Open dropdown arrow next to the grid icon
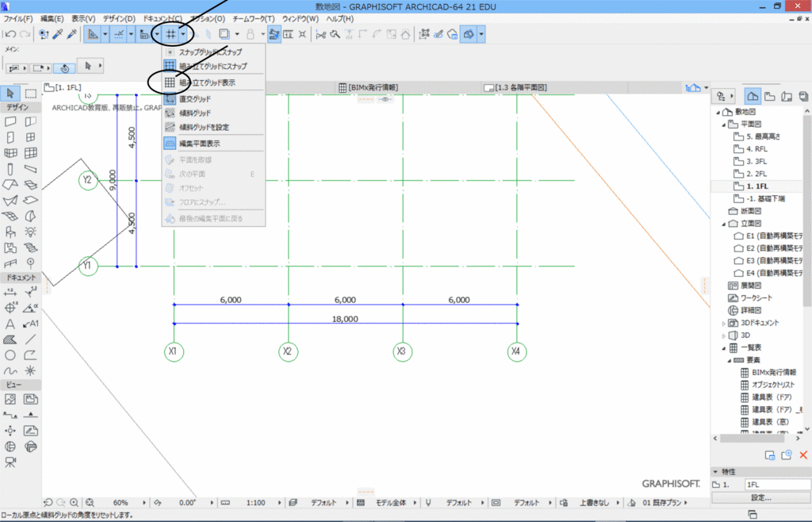Viewport: 812px width, 522px height. [x=183, y=34]
